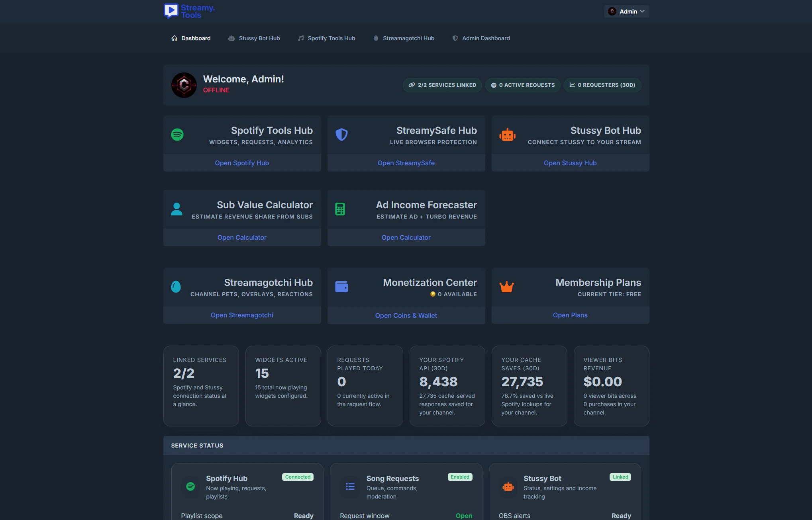Click the orange robot icon on Stussy Bot Hub card

coord(507,135)
